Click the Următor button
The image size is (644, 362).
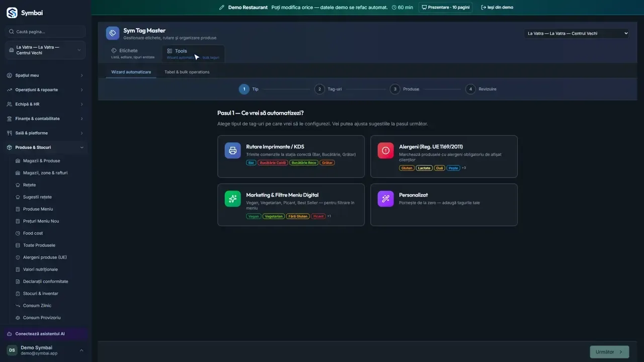pos(609,352)
